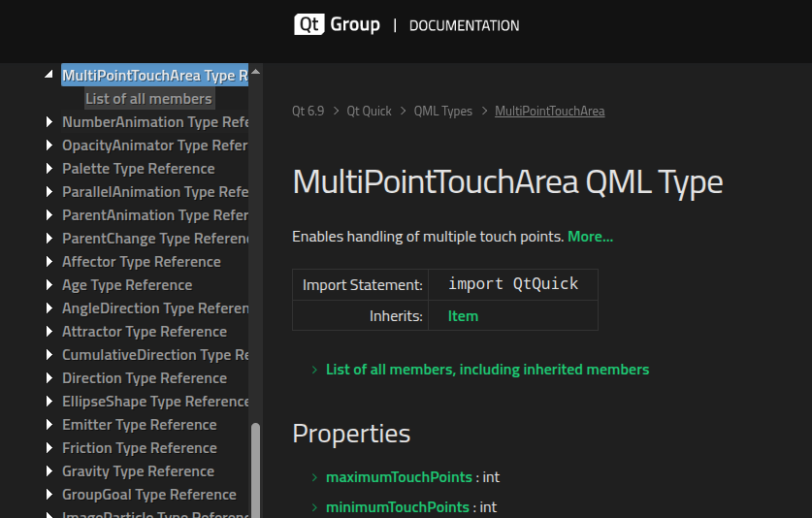Viewport: 812px width, 518px height.
Task: Click the Qt Group logo
Action: pos(337,24)
